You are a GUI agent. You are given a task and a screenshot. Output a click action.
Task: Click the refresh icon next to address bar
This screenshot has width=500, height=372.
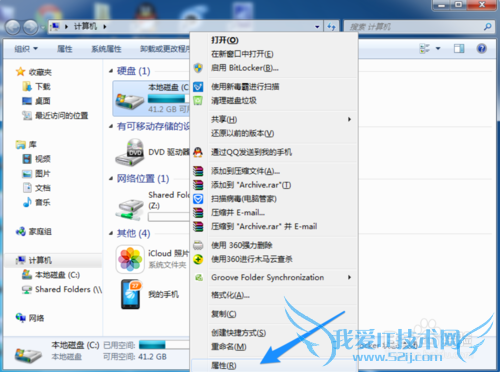331,27
